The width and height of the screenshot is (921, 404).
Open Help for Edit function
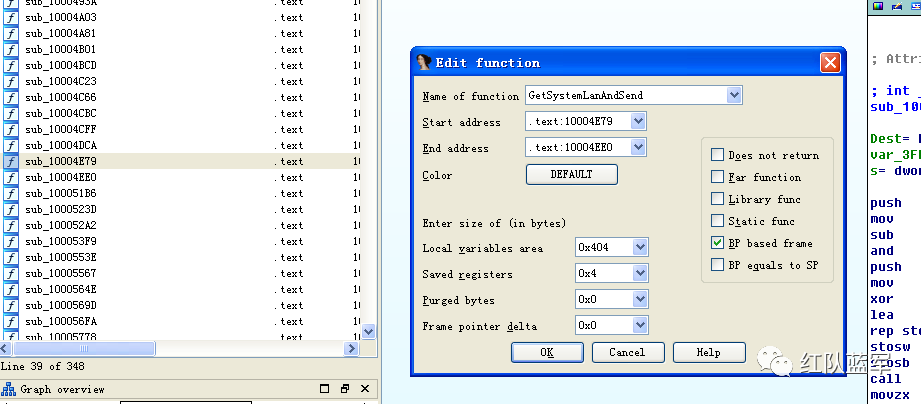point(709,352)
